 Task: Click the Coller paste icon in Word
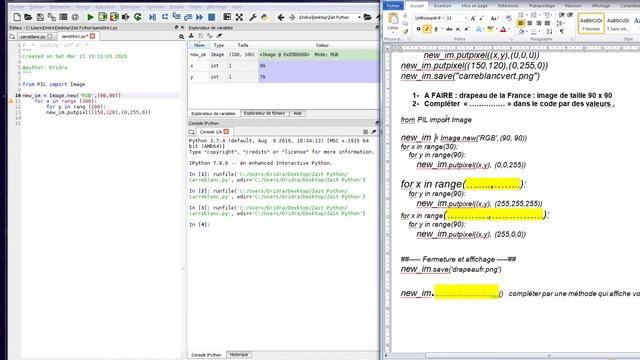pyautogui.click(x=393, y=18)
